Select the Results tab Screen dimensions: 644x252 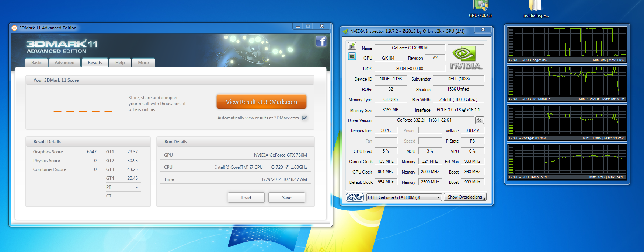coord(95,63)
